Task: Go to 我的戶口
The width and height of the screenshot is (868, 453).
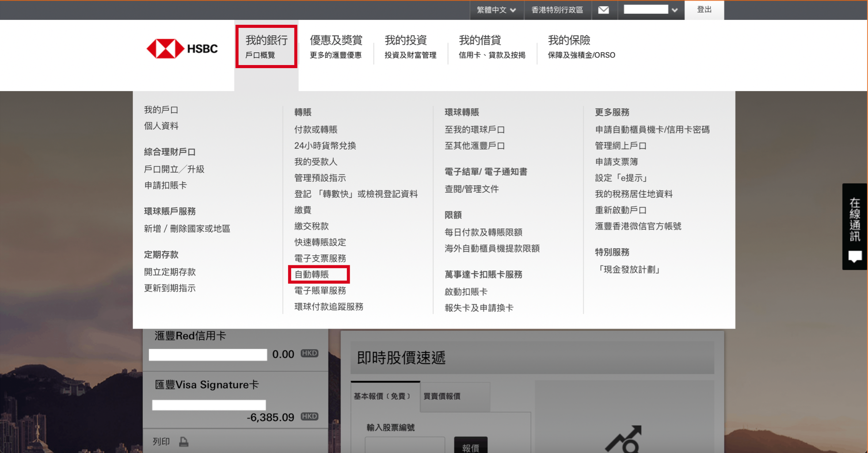Action: [161, 110]
